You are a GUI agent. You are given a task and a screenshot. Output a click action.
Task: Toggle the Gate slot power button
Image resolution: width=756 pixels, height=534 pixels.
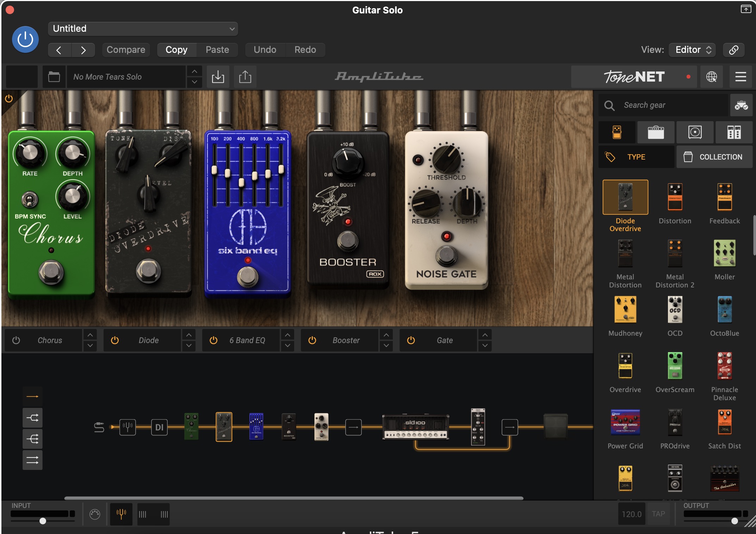[x=411, y=340]
